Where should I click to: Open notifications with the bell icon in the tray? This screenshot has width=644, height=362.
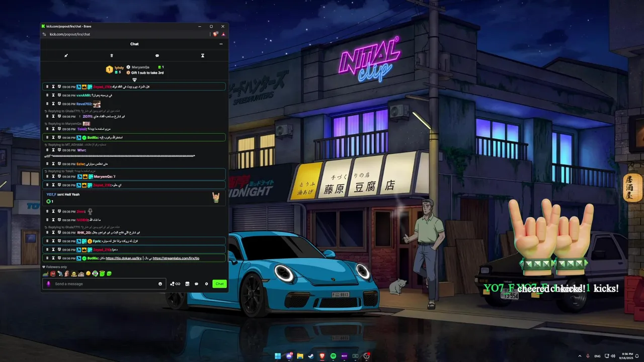click(x=637, y=356)
